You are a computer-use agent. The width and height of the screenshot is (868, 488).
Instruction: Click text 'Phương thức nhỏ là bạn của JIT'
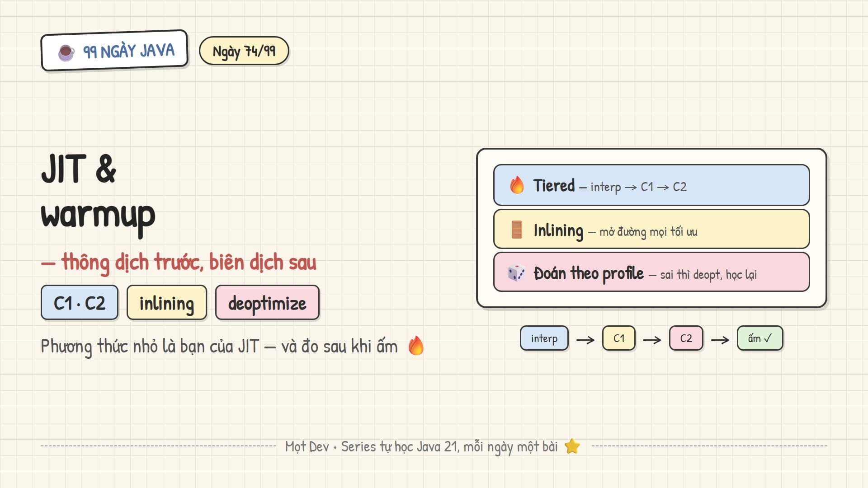[x=150, y=347]
